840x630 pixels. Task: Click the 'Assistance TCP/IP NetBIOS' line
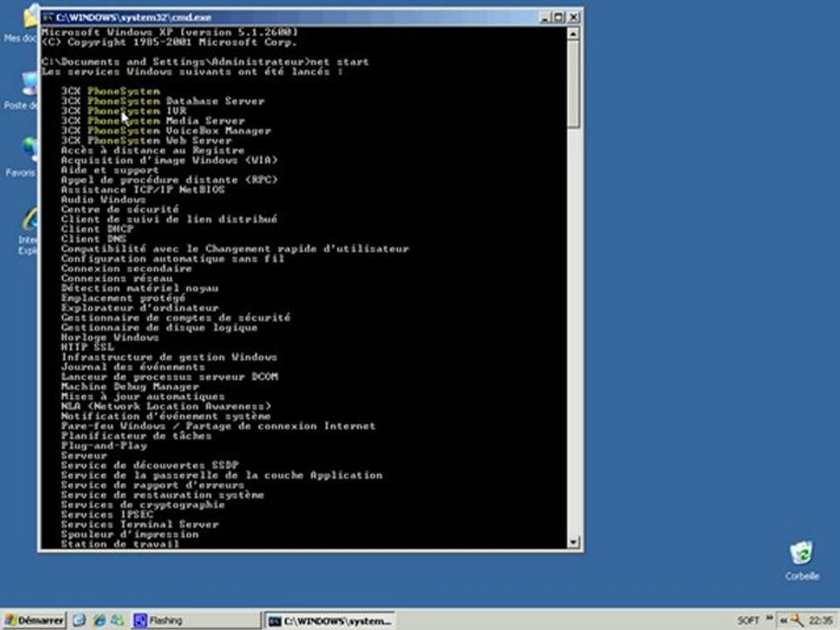[143, 190]
